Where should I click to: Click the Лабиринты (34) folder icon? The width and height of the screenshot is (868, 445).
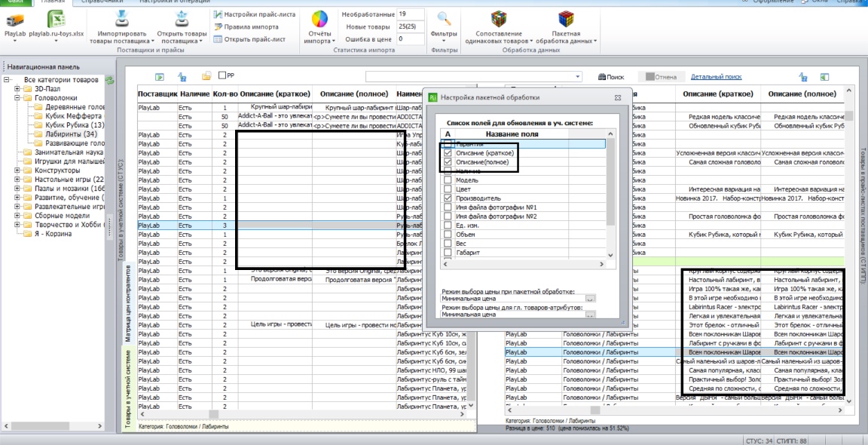(38, 134)
